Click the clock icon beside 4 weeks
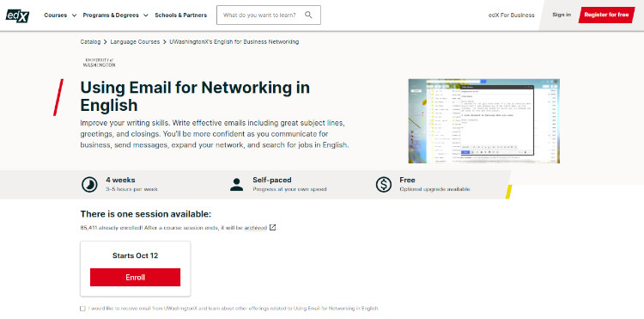Image resolution: width=644 pixels, height=319 pixels. coord(89,185)
